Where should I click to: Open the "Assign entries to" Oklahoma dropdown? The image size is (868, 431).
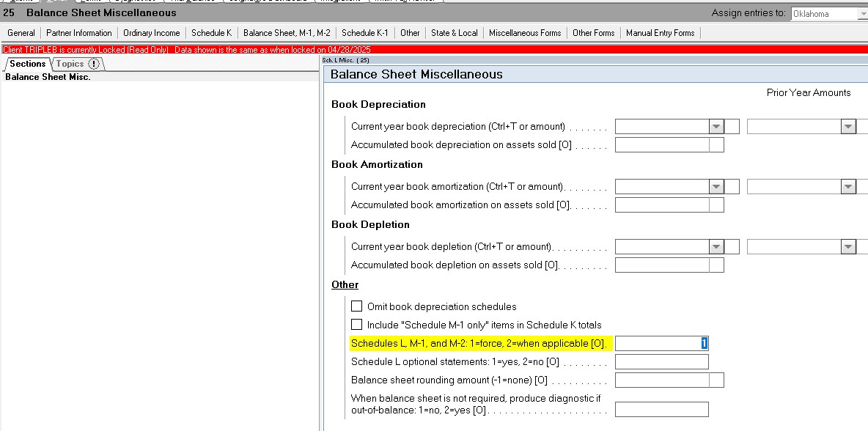tap(861, 13)
